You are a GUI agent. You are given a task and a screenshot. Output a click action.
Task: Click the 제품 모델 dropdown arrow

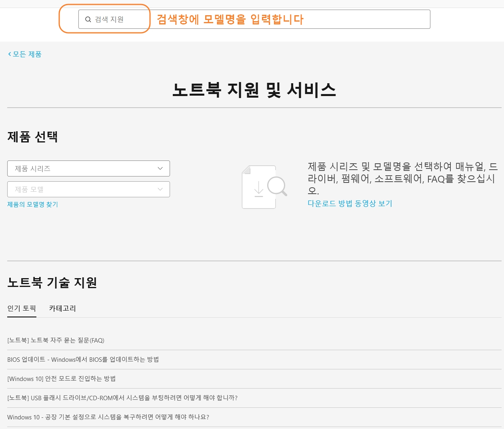[160, 189]
